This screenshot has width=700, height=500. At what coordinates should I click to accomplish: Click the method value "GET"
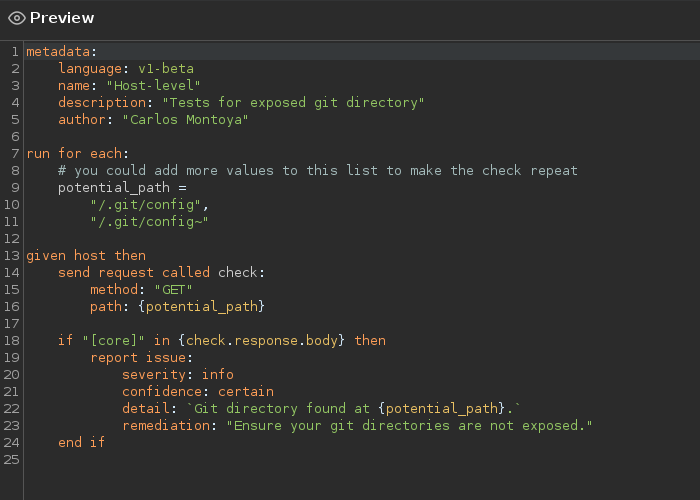tap(173, 290)
